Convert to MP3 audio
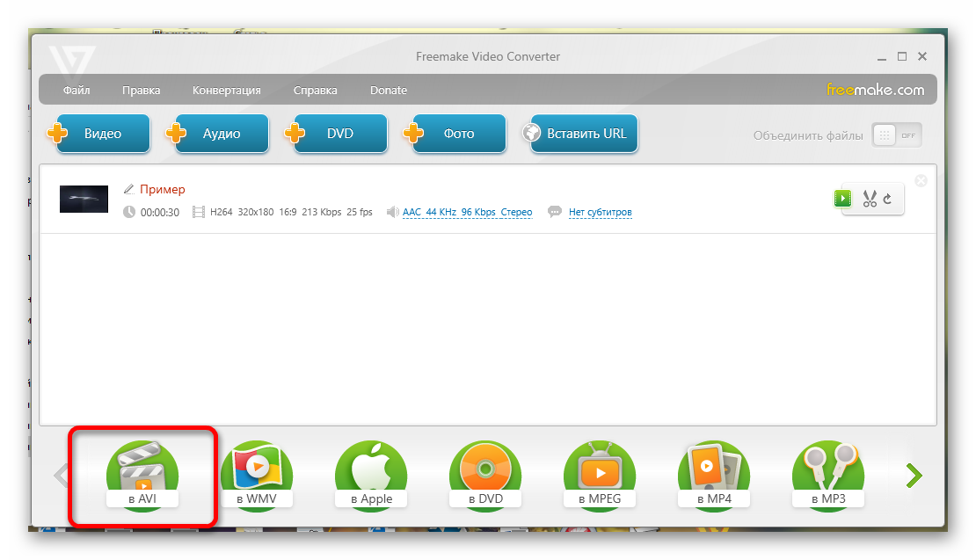The height and width of the screenshot is (560, 976). click(x=828, y=476)
